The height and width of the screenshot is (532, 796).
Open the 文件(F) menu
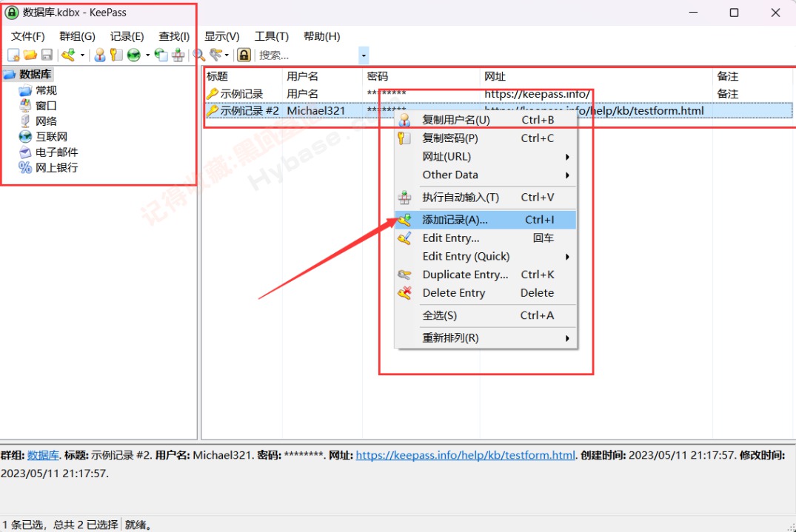(x=28, y=36)
